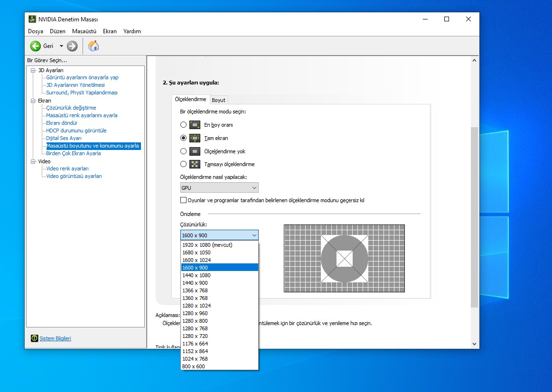Open the Düzen menu
The width and height of the screenshot is (552, 392).
(x=58, y=31)
